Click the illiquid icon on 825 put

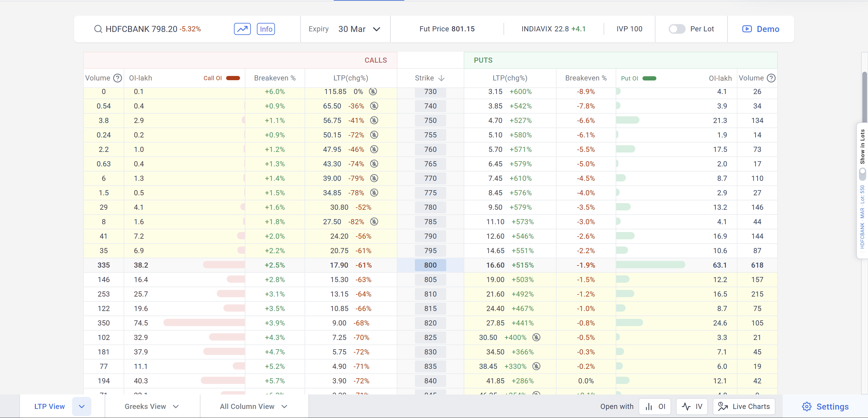point(536,337)
